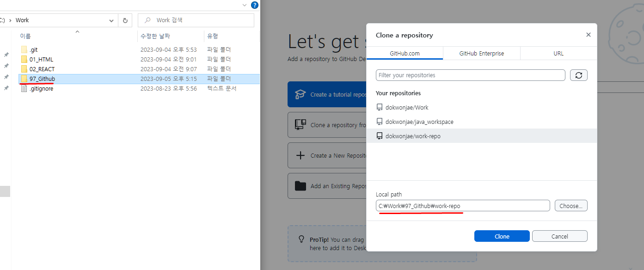Viewport: 644px width, 270px height.
Task: Click the 97_Github folder icon
Action: click(x=24, y=79)
